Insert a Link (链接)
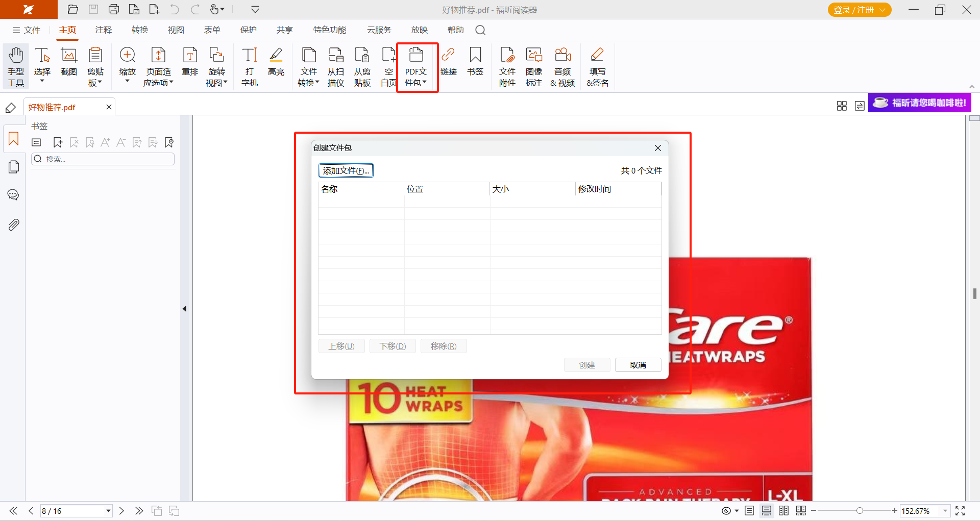Image resolution: width=980 pixels, height=521 pixels. click(449, 62)
